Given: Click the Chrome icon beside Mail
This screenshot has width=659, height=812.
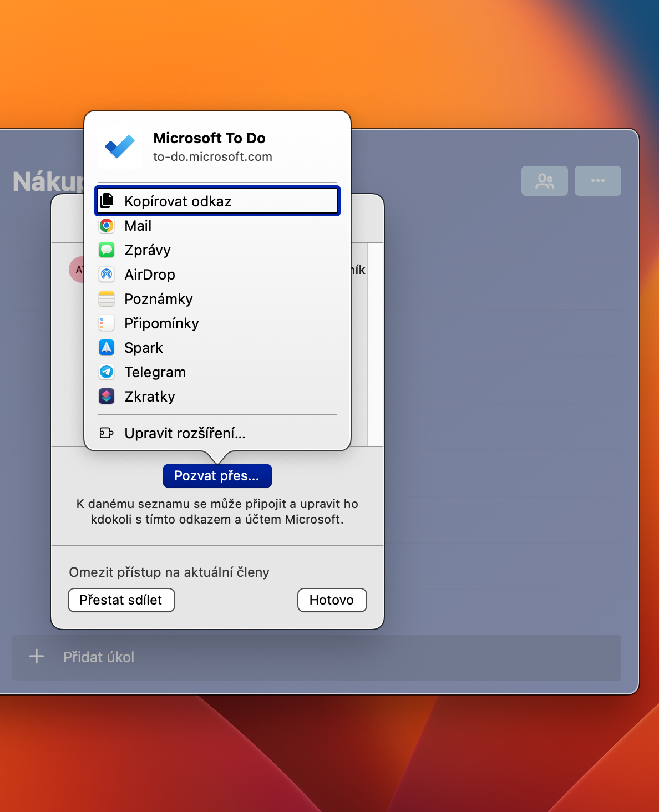Looking at the screenshot, I should (x=107, y=226).
